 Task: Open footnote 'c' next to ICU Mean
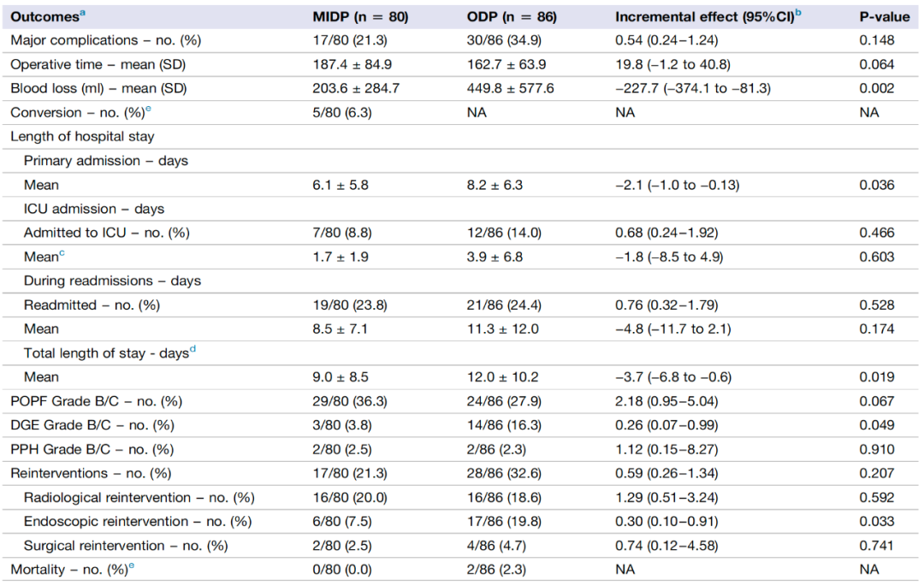[62, 254]
